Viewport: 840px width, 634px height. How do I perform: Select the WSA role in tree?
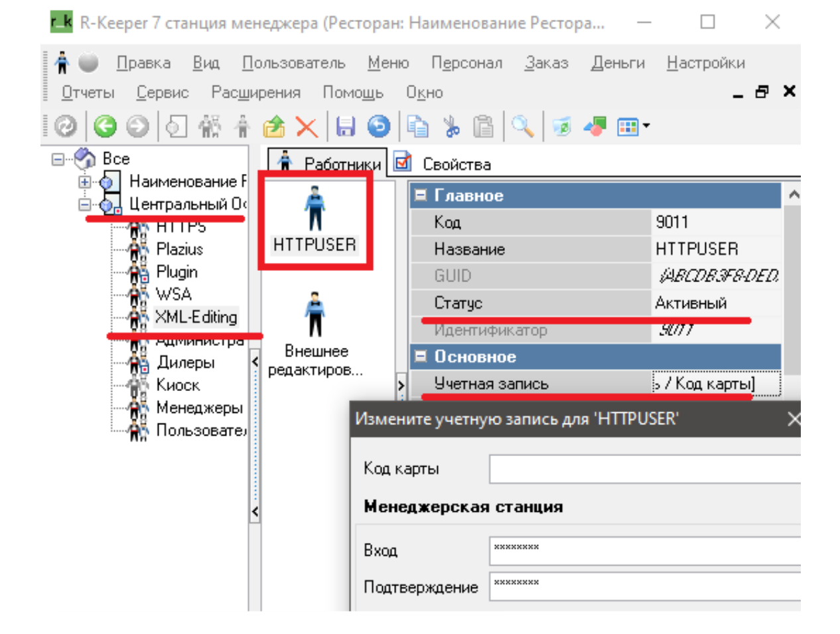[x=173, y=294]
